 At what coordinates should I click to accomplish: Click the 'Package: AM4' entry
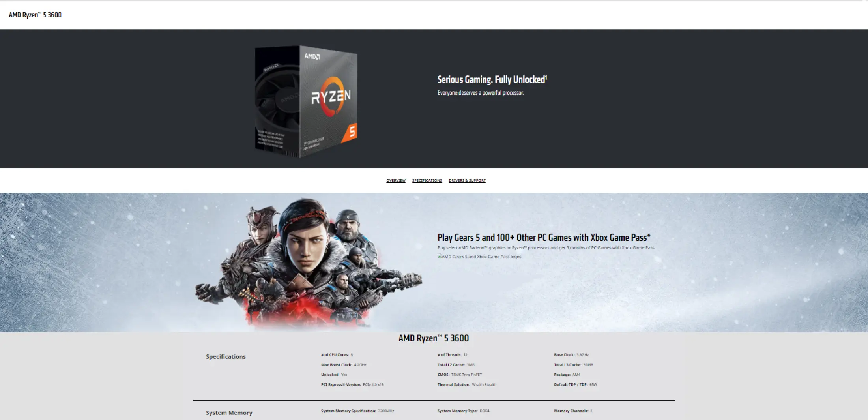[567, 375]
